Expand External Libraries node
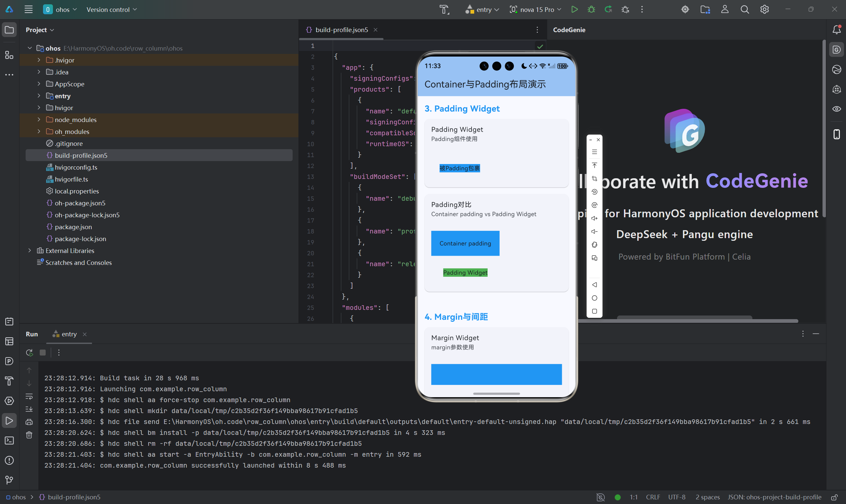This screenshot has width=846, height=504. 29,251
